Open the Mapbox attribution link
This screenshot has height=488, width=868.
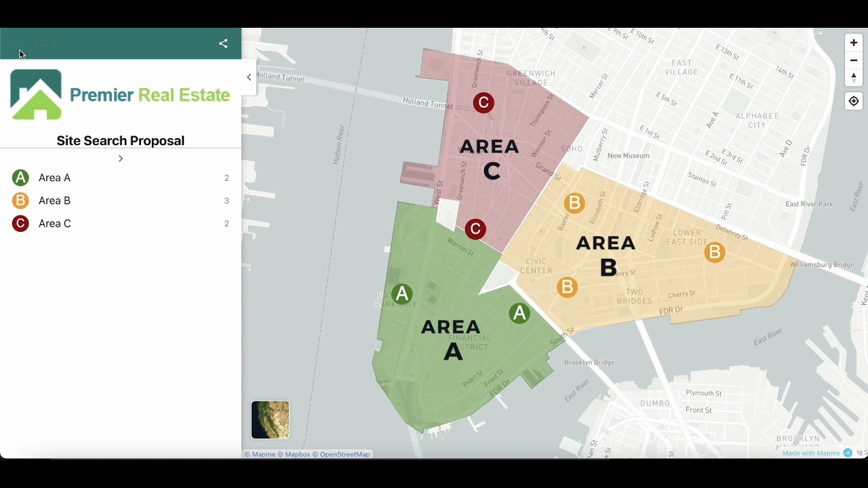pyautogui.click(x=294, y=455)
